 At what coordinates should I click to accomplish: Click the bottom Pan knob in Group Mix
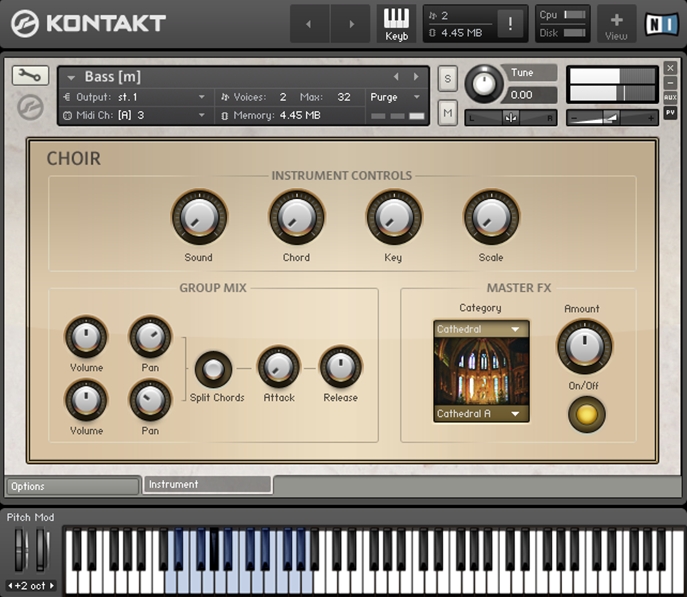(150, 400)
